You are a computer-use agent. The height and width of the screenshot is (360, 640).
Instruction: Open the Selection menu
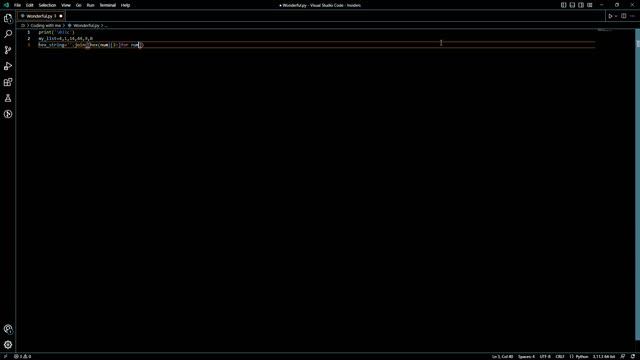47,5
